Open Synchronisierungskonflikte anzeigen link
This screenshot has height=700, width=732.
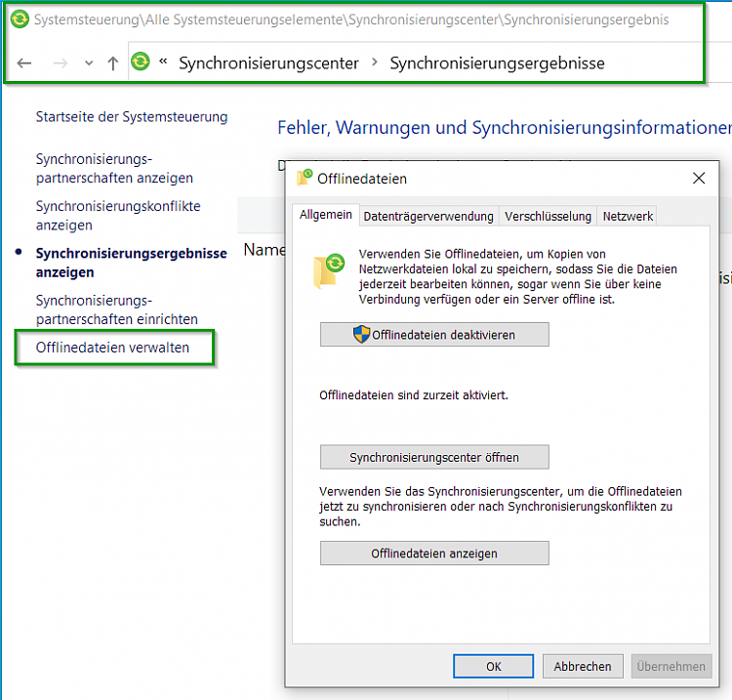tap(118, 216)
